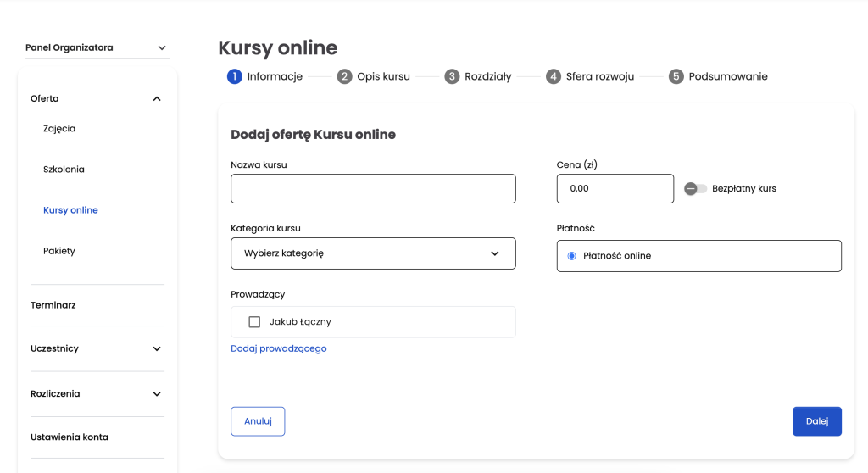
Task: Click the Anuluj button
Action: (x=258, y=421)
